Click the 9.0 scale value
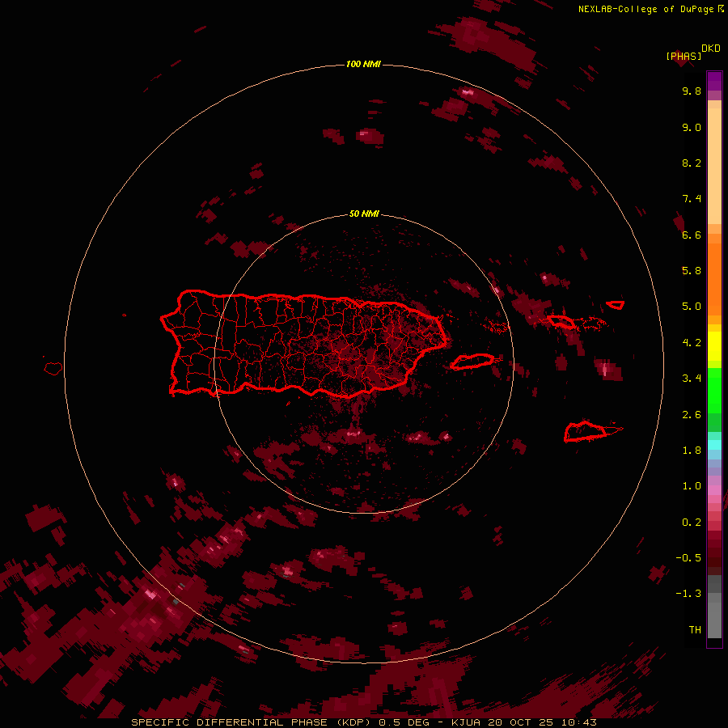The height and width of the screenshot is (728, 728). pyautogui.click(x=692, y=127)
